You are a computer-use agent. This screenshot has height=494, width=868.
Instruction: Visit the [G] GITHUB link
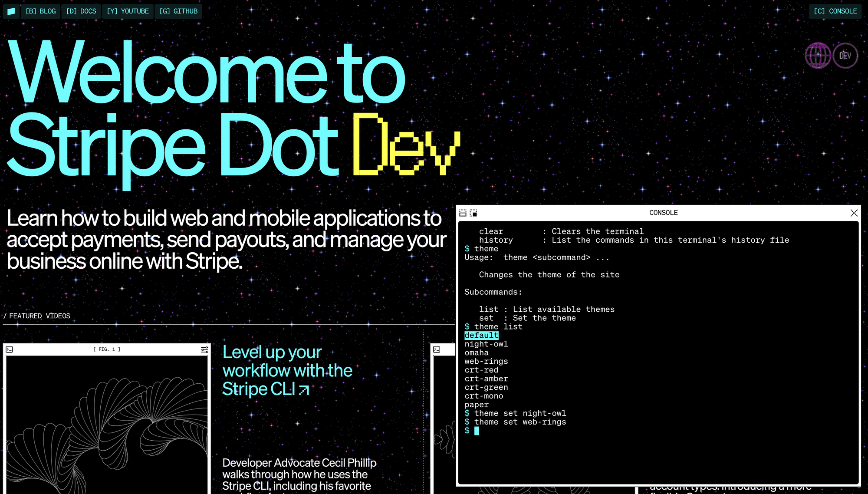pyautogui.click(x=178, y=11)
